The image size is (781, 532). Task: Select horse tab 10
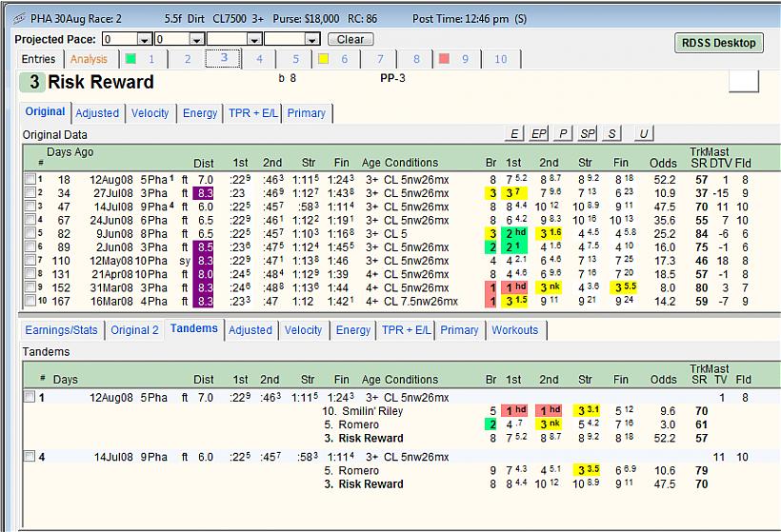(x=501, y=59)
